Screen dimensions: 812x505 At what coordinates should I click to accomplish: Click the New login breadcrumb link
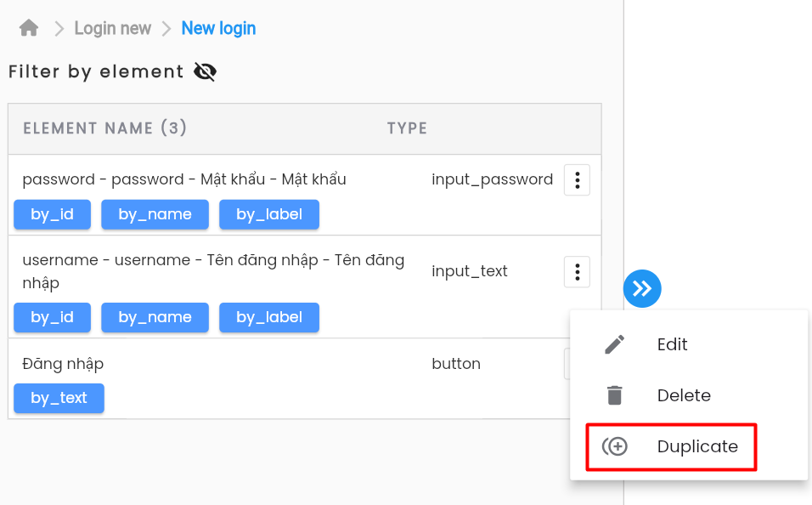pyautogui.click(x=218, y=28)
